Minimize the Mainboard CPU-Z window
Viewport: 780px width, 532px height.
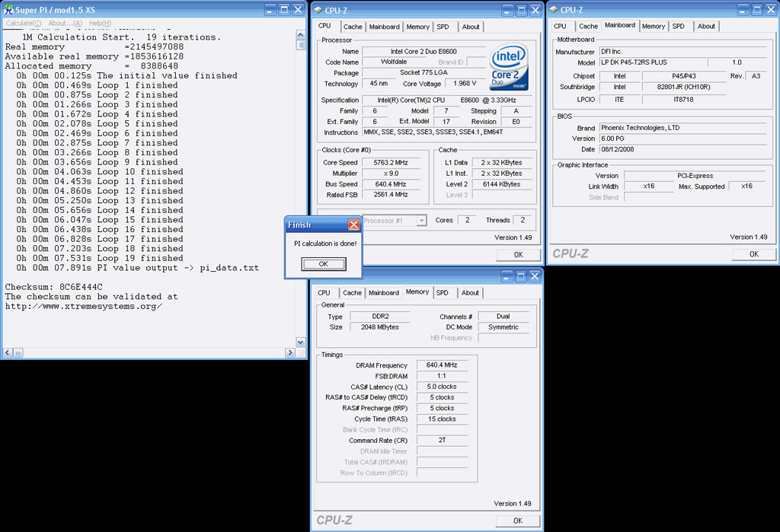tap(743, 9)
